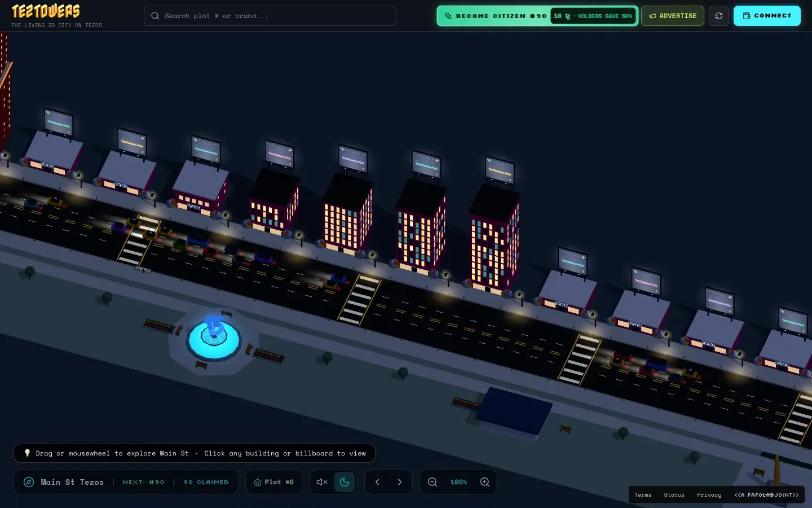Open the Status link
The image size is (812, 508).
point(674,495)
